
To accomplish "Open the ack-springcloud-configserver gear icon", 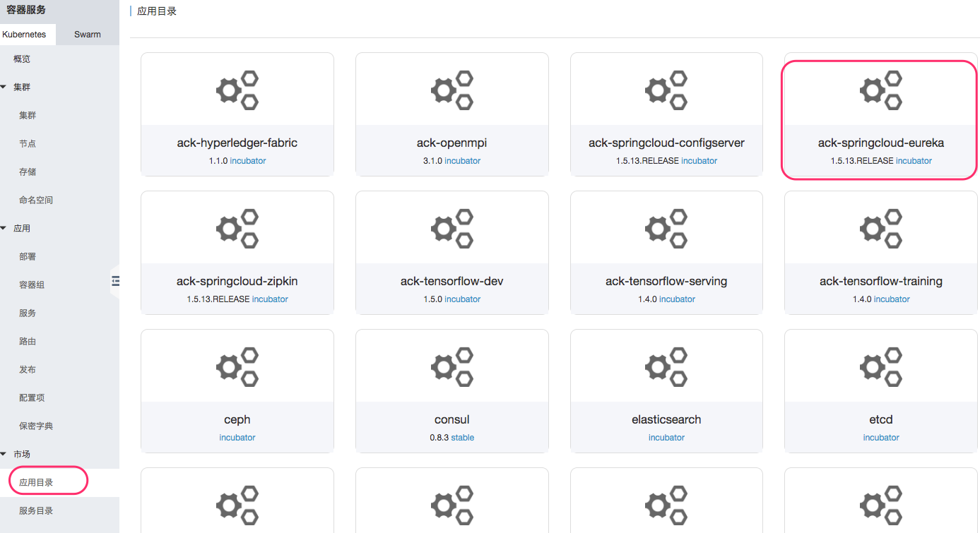I will tap(666, 90).
